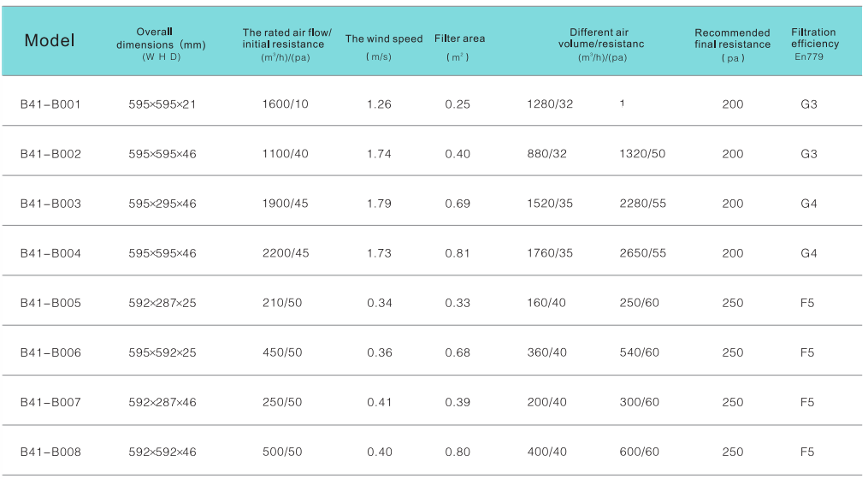Click the G3 efficiency in B41-B002 row
The width and height of the screenshot is (868, 479).
coord(809,154)
